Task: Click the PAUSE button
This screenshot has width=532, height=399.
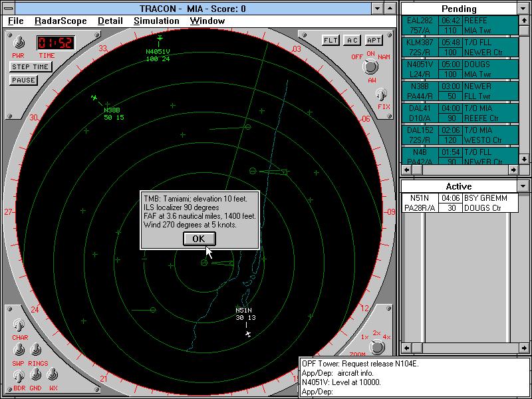Action: coord(23,80)
